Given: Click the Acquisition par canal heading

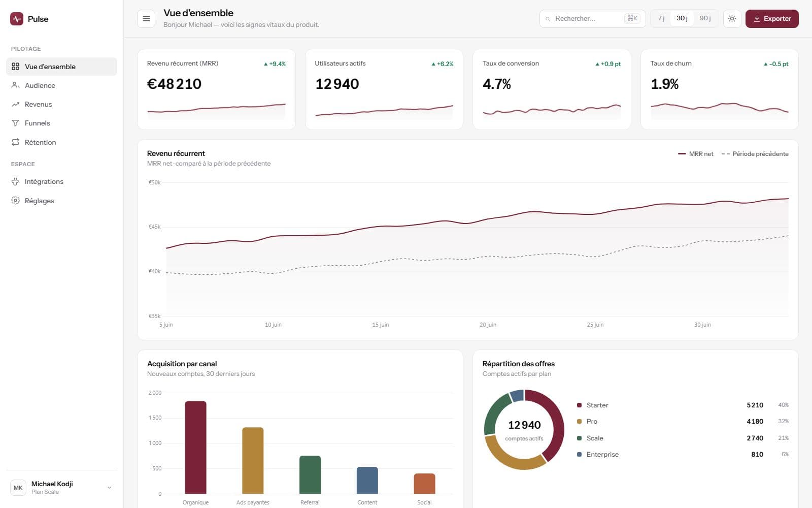Looking at the screenshot, I should pyautogui.click(x=182, y=364).
